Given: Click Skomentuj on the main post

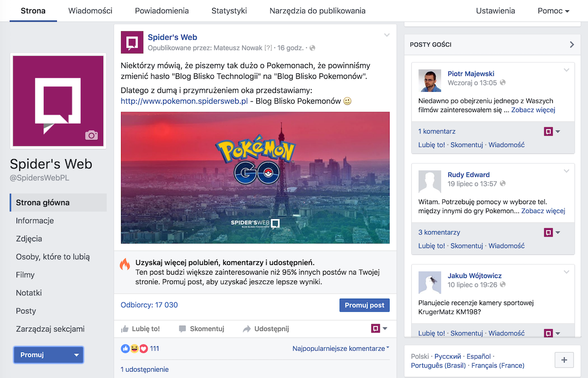Looking at the screenshot, I should click(201, 329).
